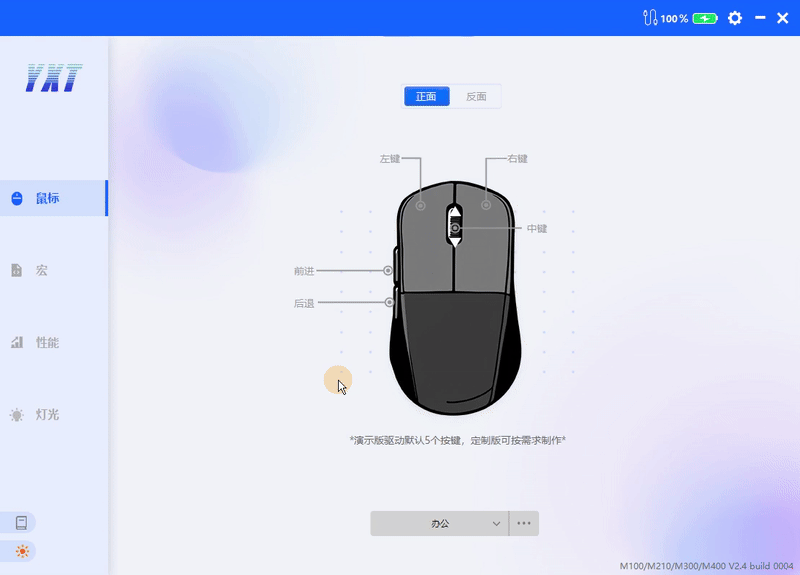
Task: Select the scroll wheel middle button marker
Action: 455,228
